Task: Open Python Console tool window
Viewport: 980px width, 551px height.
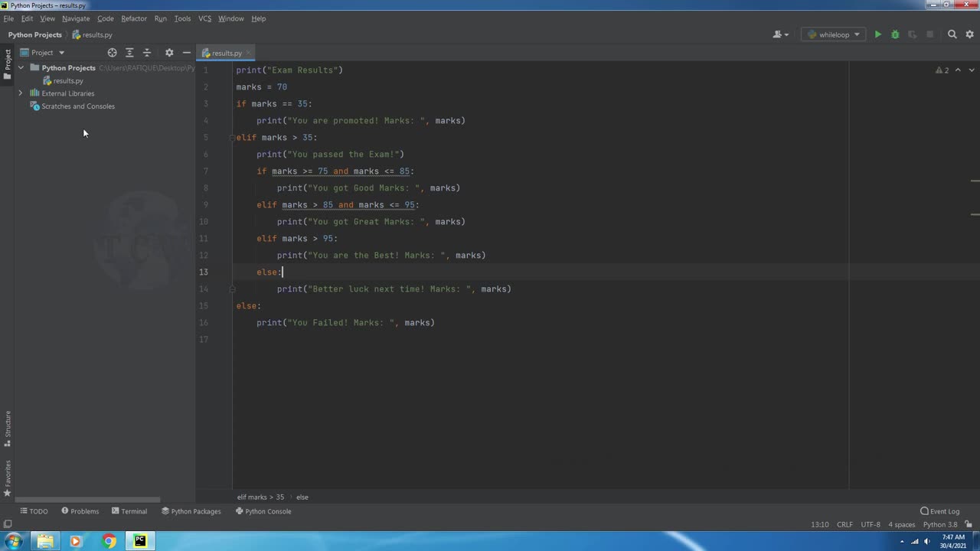Action: [263, 511]
